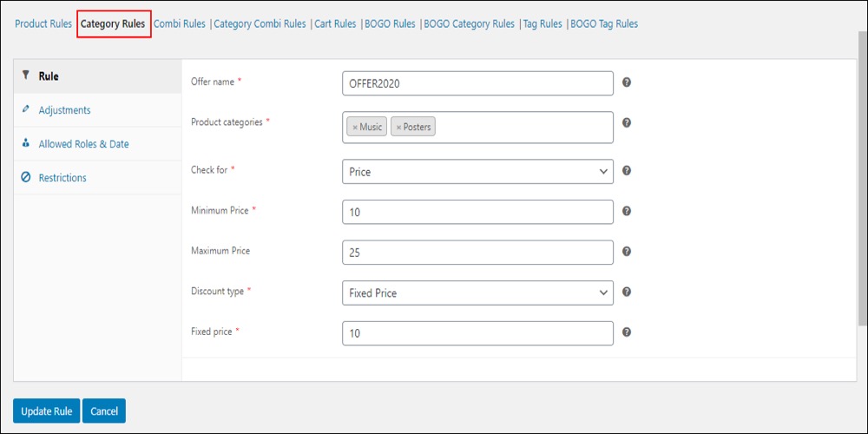Remove the Posters category tag
The height and width of the screenshot is (434, 868).
pos(398,128)
